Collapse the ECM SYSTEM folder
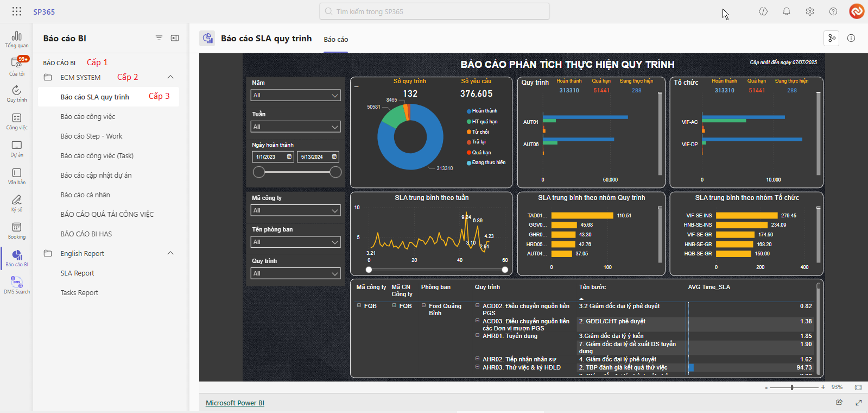This screenshot has height=413, width=868. pos(170,77)
